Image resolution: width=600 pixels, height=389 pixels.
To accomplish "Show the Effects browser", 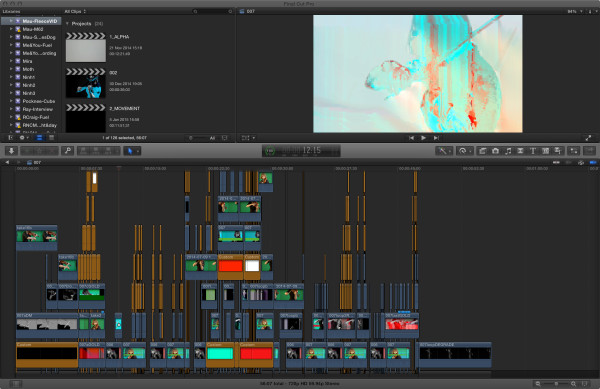I will tap(483, 151).
